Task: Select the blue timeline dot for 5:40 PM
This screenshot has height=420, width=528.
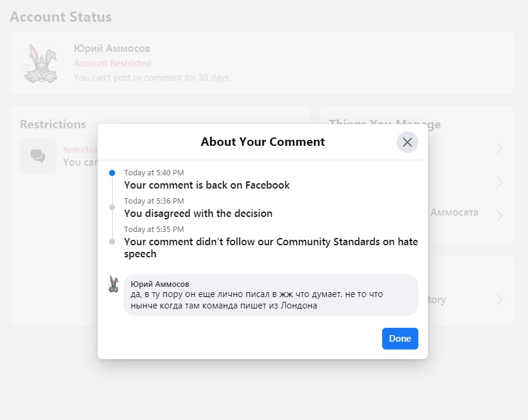Action: click(112, 173)
